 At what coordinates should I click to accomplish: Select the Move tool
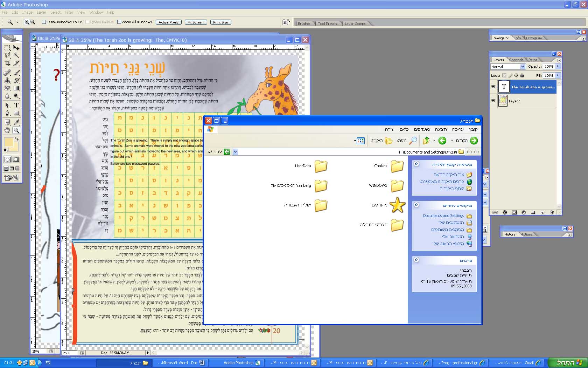[16, 47]
